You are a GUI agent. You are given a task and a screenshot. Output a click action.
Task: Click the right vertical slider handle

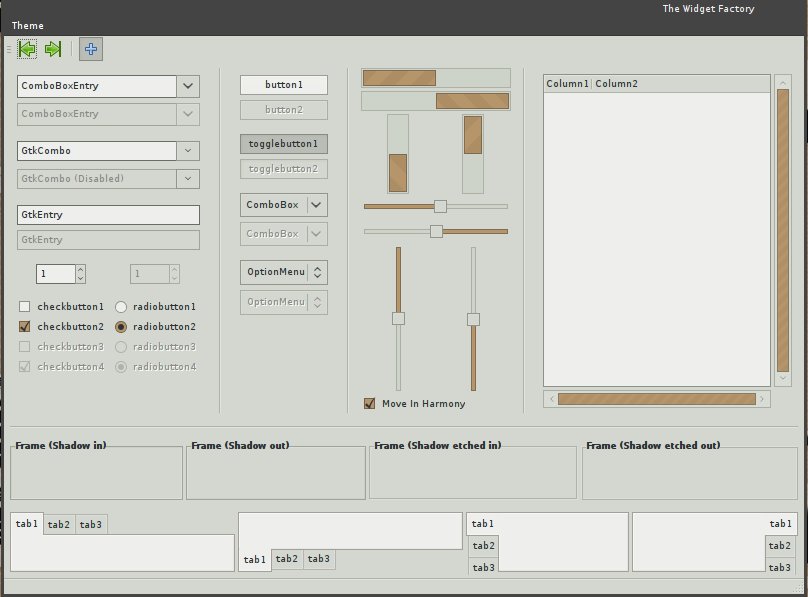click(x=473, y=319)
